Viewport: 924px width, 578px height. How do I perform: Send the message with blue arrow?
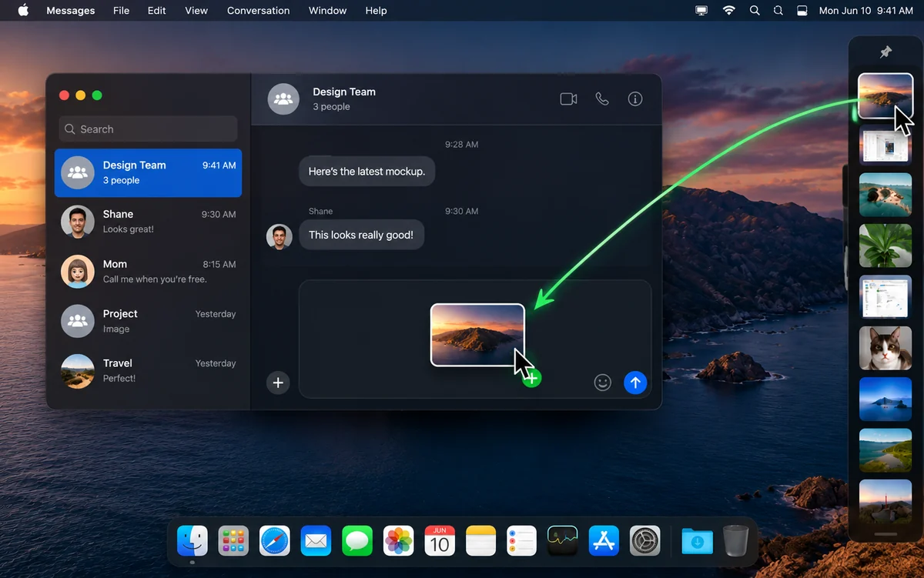pyautogui.click(x=635, y=383)
